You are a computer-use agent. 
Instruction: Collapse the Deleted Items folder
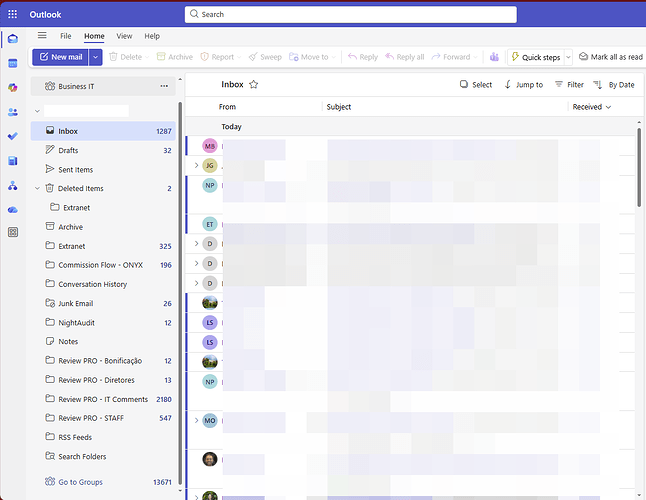point(37,188)
